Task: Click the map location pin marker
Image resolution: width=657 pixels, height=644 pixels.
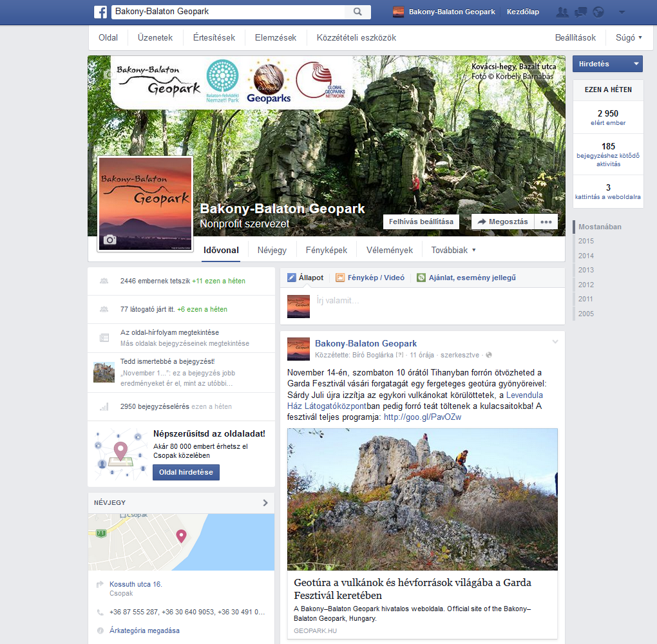Action: [181, 536]
